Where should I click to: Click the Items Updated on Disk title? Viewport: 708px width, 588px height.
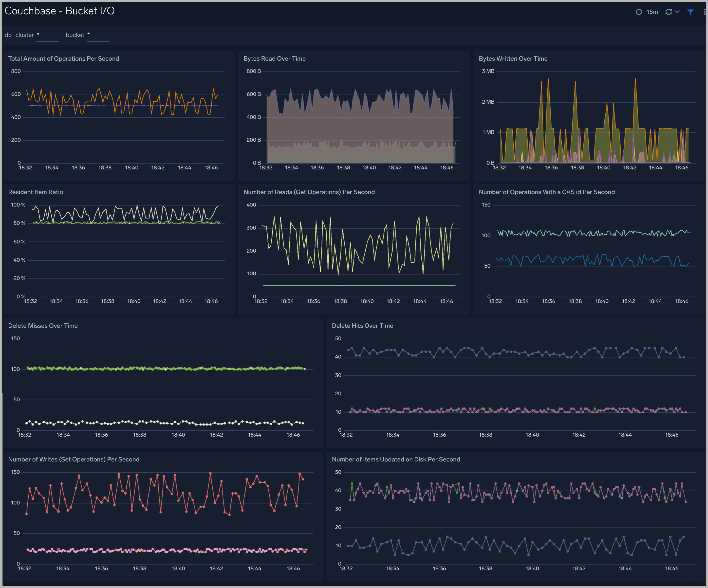pos(396,459)
